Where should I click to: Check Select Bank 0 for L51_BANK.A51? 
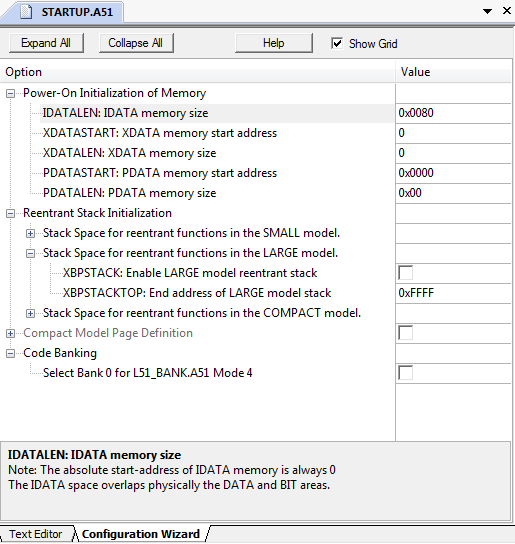405,373
